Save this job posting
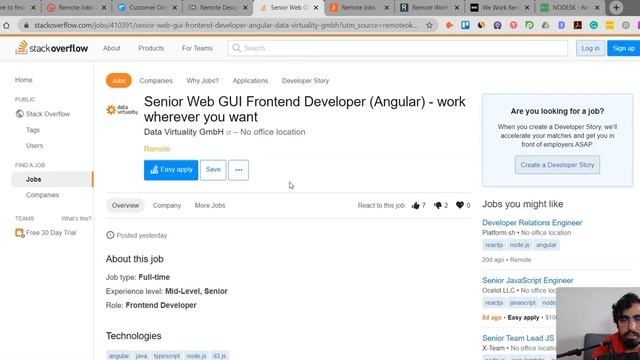640x360 pixels. click(213, 170)
